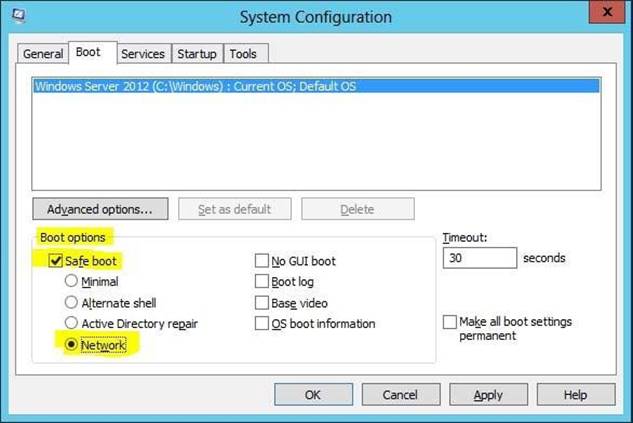The height and width of the screenshot is (423, 633).
Task: Pick Active Directory repair option
Action: point(71,323)
